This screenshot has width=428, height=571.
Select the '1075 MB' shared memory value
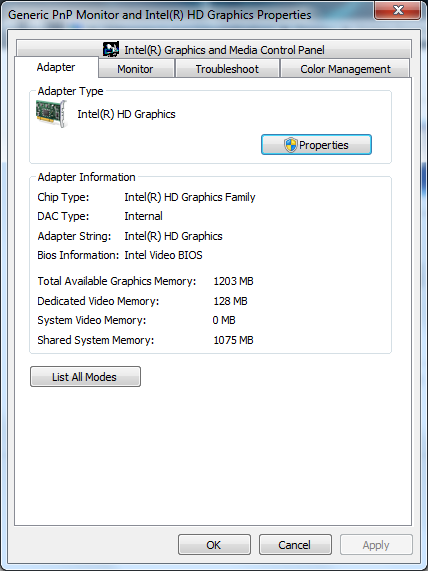[233, 340]
